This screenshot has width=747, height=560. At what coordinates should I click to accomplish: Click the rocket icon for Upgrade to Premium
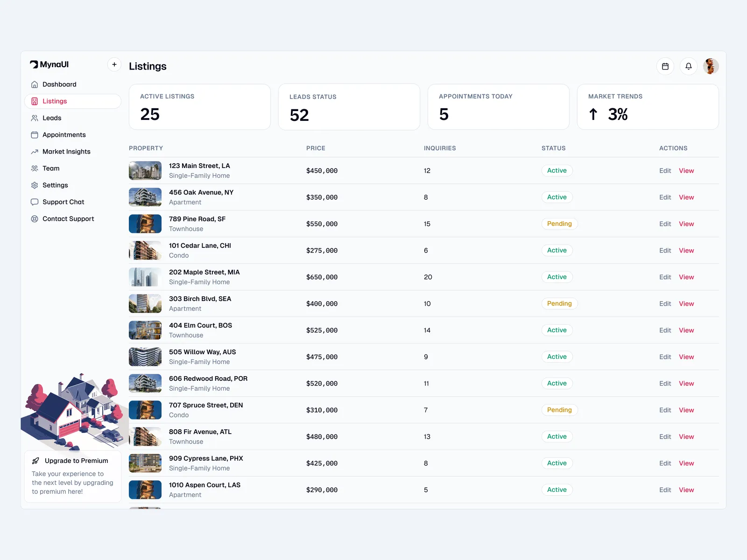click(x=35, y=461)
